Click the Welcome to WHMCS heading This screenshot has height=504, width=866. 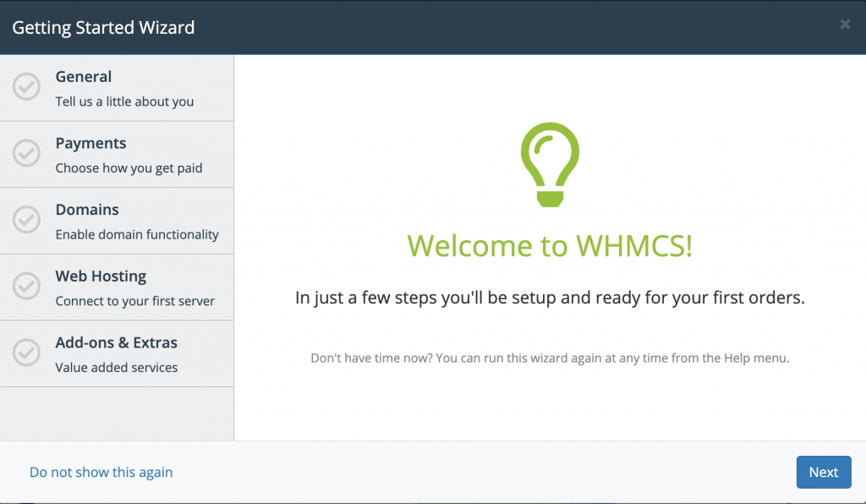[550, 246]
